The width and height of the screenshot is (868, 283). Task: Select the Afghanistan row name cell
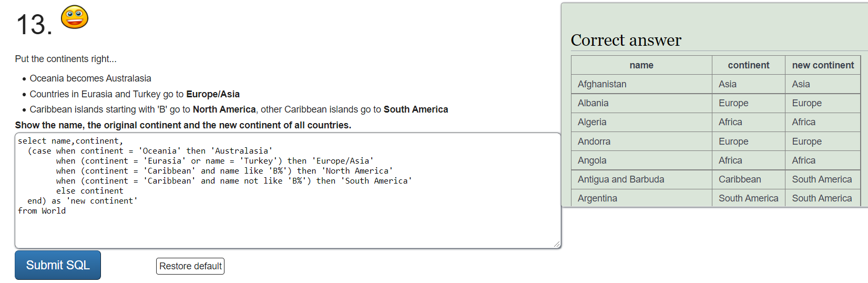(x=641, y=84)
